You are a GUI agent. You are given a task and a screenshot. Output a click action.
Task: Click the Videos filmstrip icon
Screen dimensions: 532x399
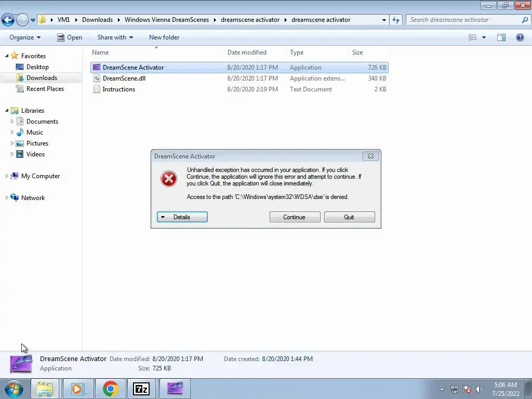[20, 154]
